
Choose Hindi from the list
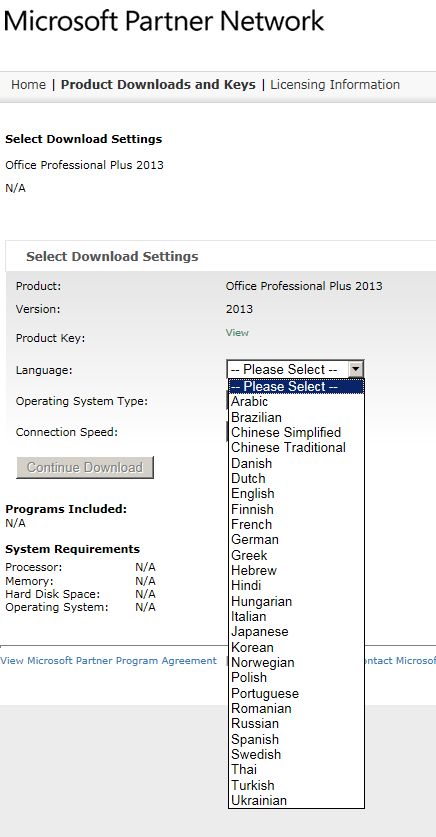[x=296, y=586]
